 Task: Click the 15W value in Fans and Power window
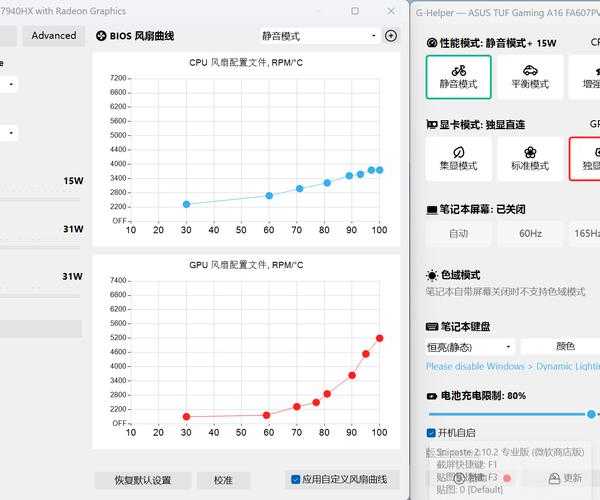click(x=73, y=181)
